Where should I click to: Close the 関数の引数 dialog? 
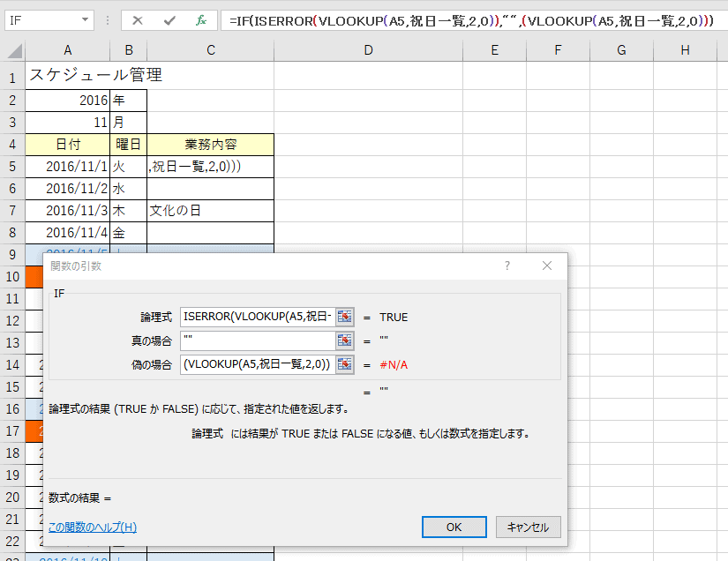[547, 266]
